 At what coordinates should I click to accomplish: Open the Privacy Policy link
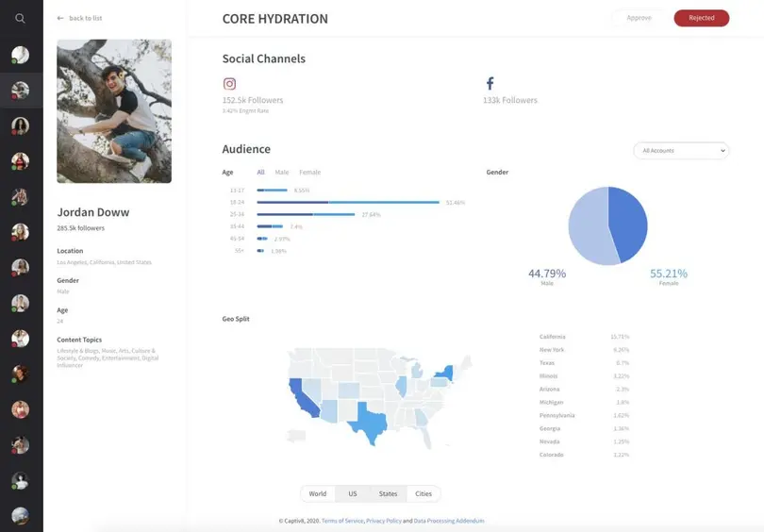pos(384,521)
